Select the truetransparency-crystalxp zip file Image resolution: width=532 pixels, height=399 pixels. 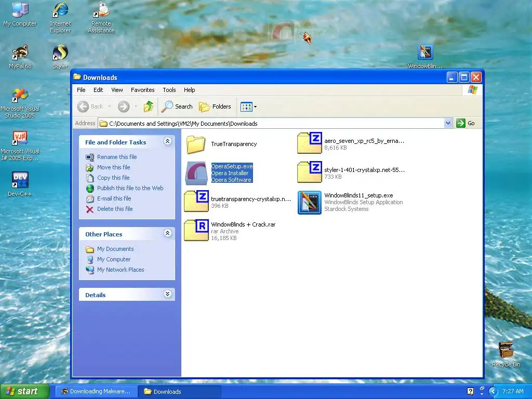click(237, 201)
